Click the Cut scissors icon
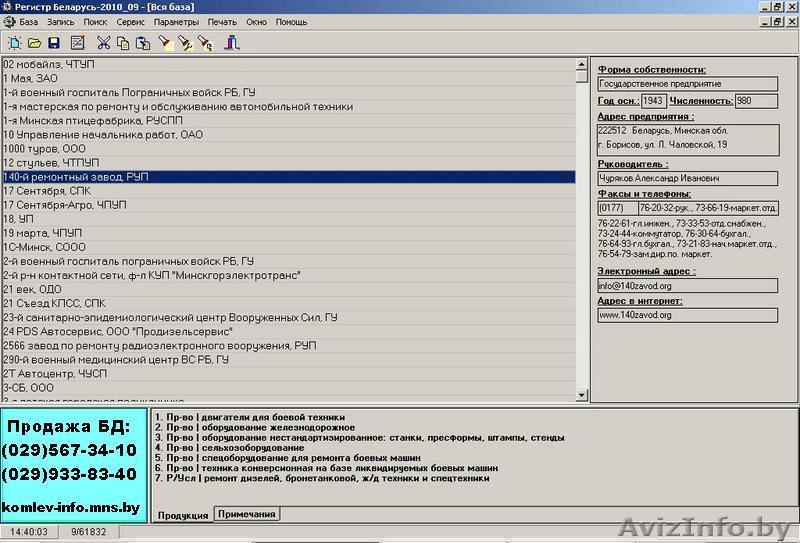 pos(103,42)
